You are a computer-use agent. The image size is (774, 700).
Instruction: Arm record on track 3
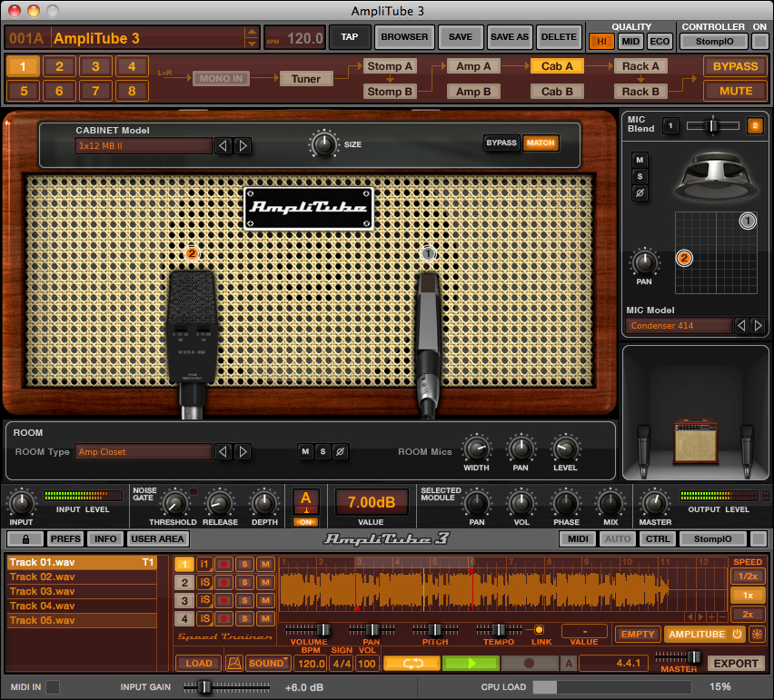(x=223, y=601)
